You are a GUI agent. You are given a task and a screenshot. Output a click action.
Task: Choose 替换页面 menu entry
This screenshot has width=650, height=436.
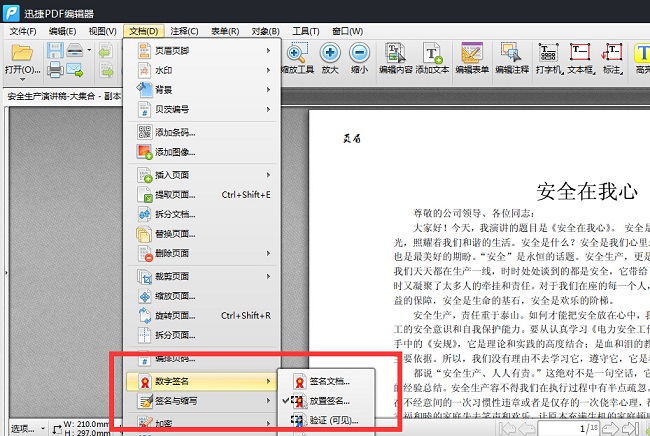coord(202,234)
